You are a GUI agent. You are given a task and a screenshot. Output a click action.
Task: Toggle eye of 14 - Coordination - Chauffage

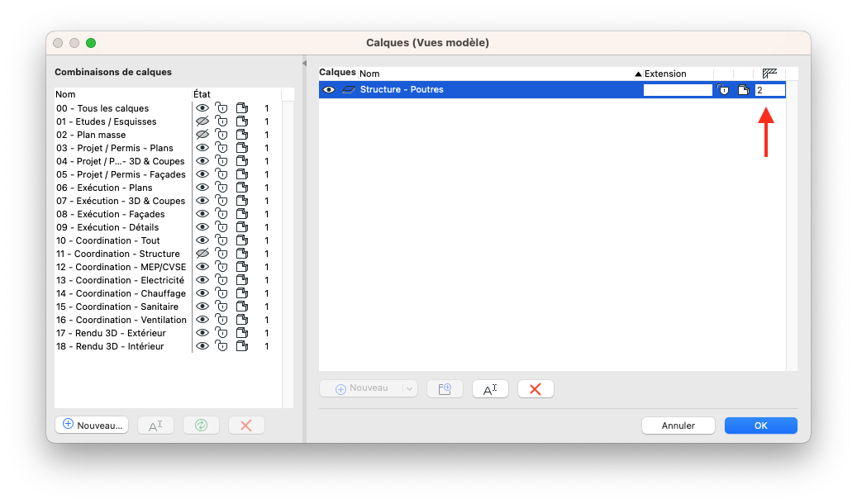point(202,293)
